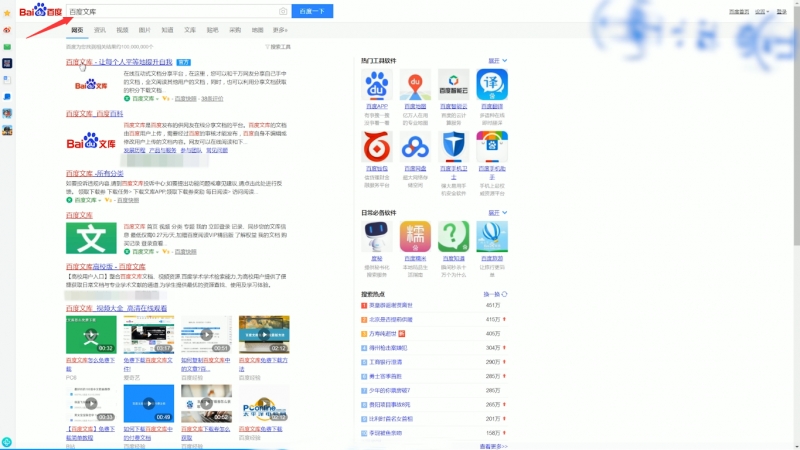Click the green 文 logo thumbnail

pos(91,238)
